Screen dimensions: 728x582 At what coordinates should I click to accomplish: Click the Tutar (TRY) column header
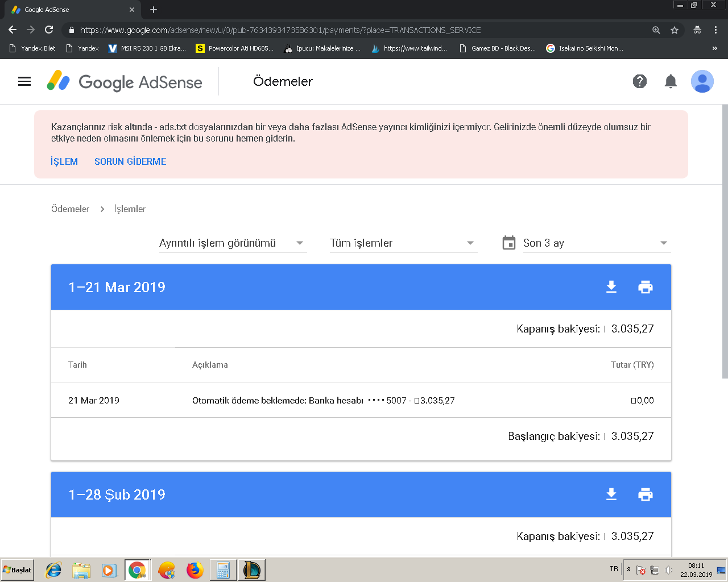click(632, 365)
